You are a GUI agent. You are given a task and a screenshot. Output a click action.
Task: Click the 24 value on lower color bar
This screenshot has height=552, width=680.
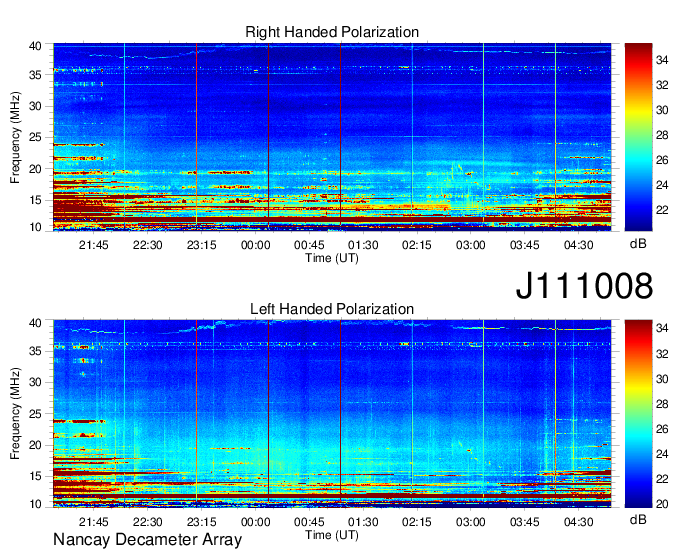coord(662,454)
